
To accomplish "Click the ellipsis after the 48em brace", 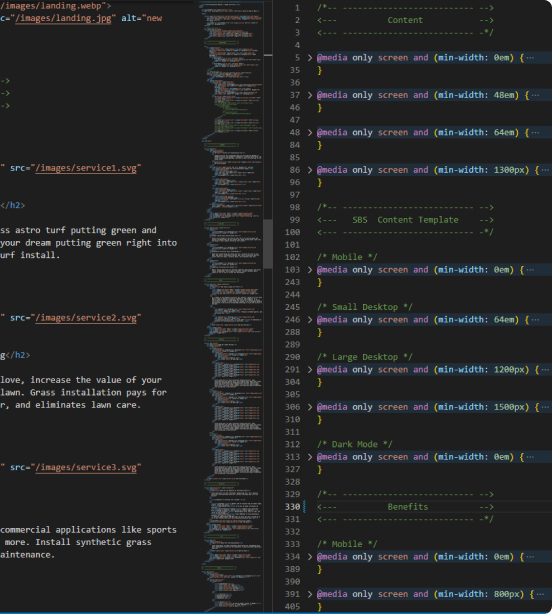I will point(535,95).
